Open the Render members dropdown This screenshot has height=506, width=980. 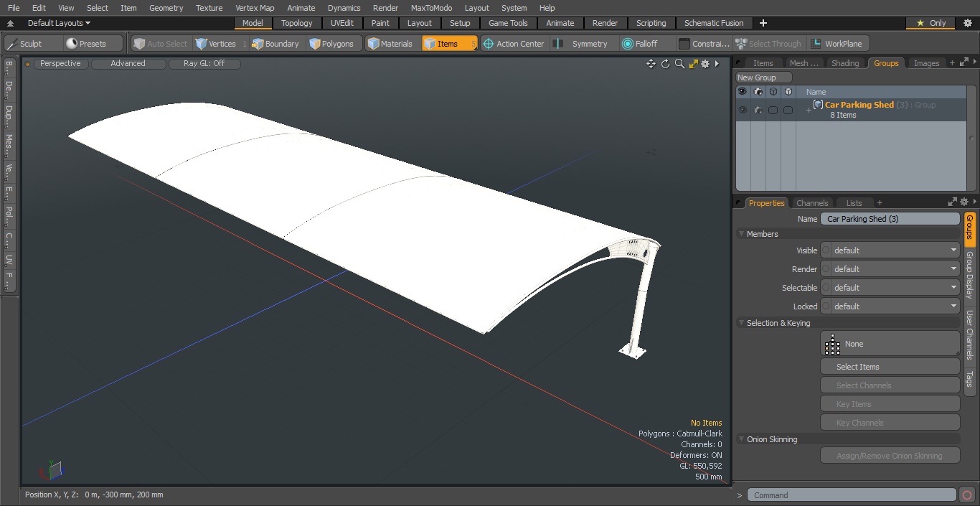pyautogui.click(x=890, y=269)
